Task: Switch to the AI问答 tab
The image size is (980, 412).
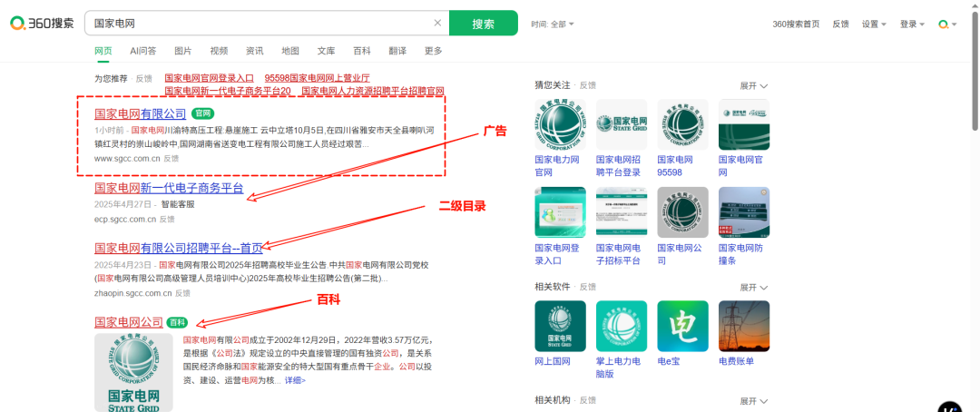Action: pos(143,51)
